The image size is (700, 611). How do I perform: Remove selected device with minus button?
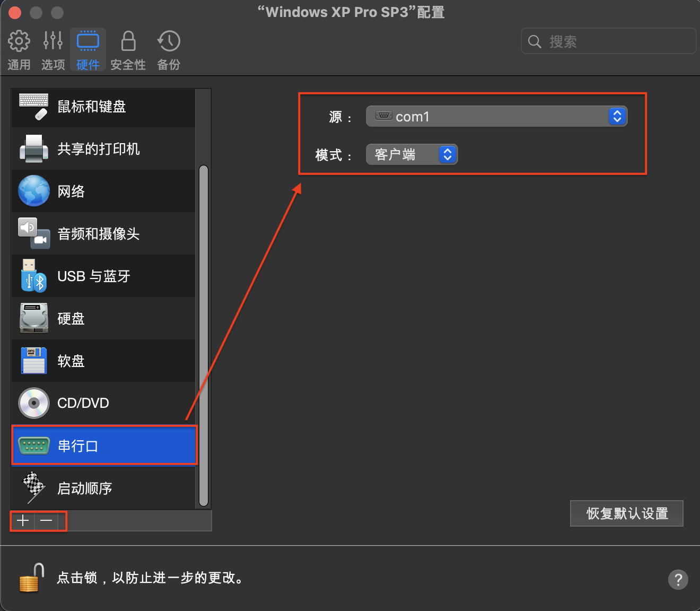tap(46, 521)
